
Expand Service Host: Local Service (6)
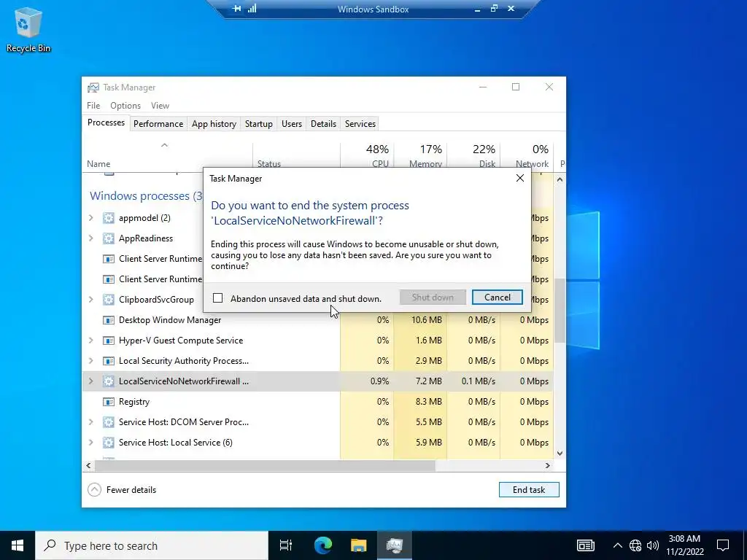tap(91, 443)
